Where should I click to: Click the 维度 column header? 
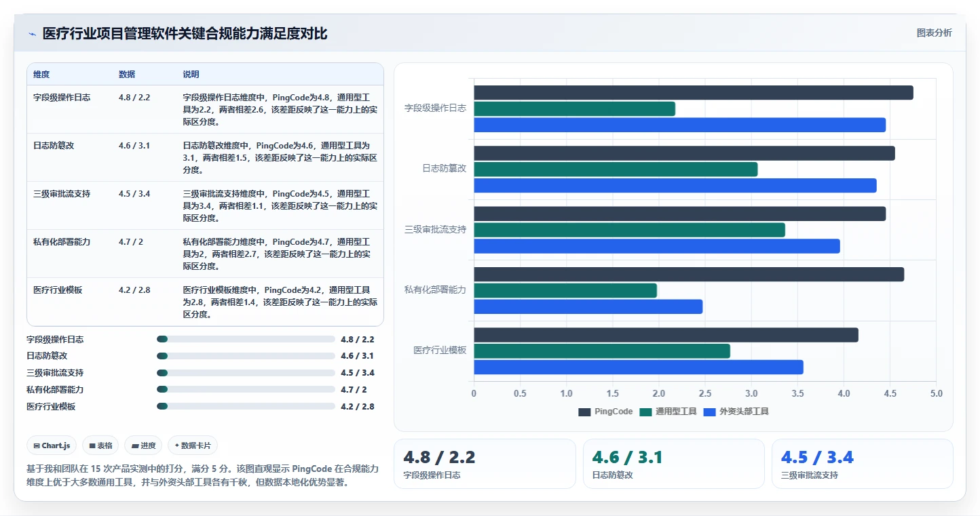[x=41, y=74]
